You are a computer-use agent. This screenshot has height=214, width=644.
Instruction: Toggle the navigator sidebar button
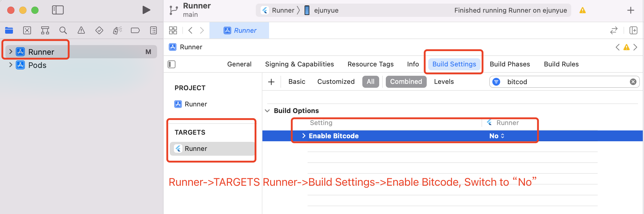[x=58, y=10]
